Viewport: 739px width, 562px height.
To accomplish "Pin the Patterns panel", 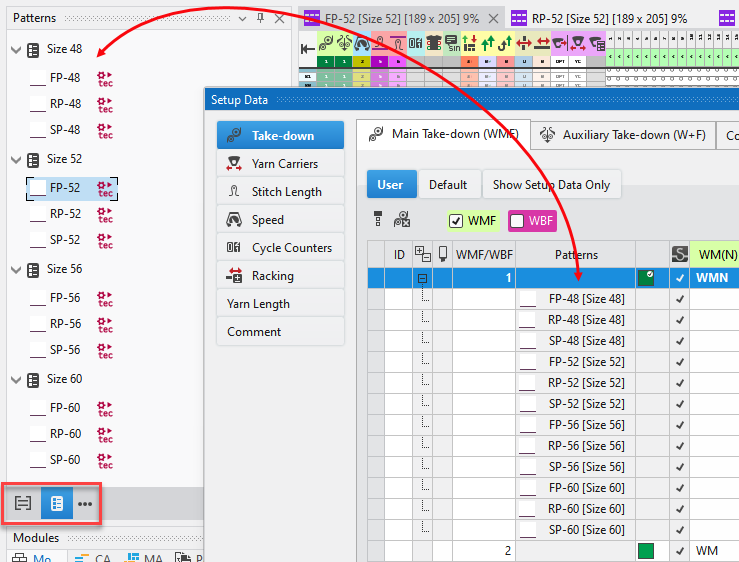I will click(261, 18).
